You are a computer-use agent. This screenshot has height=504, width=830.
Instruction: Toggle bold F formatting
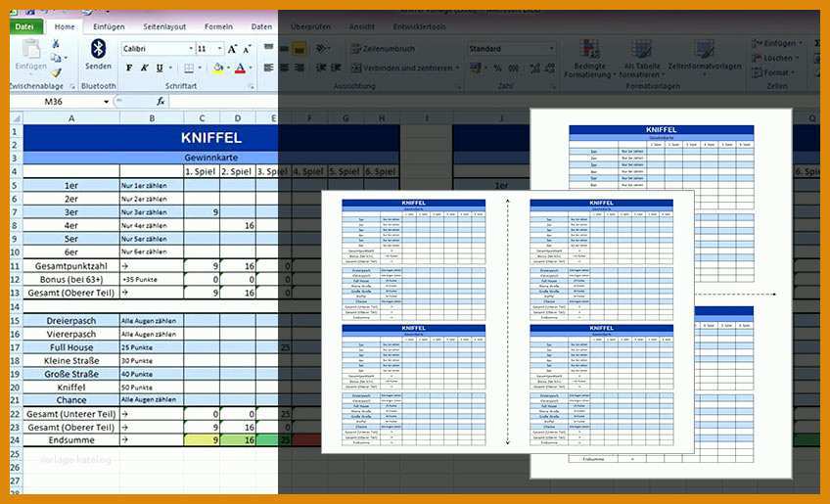[128, 69]
